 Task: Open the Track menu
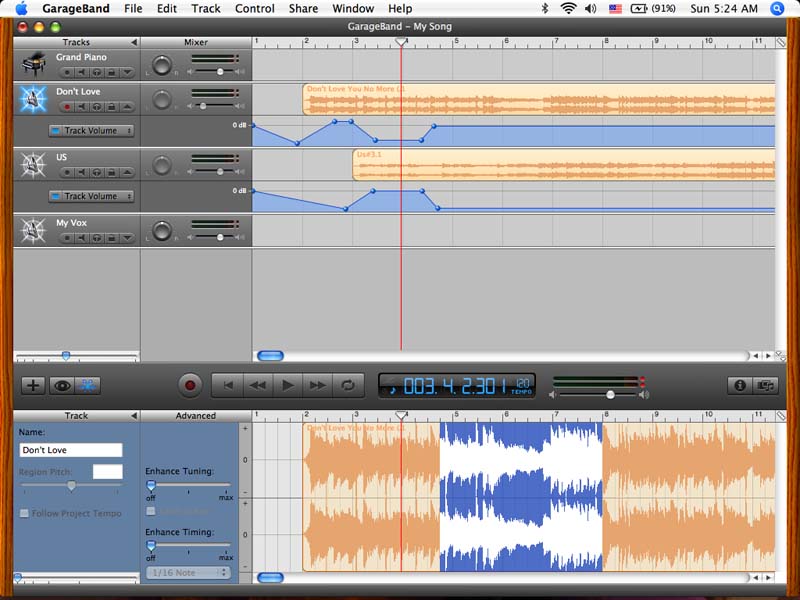pos(206,9)
